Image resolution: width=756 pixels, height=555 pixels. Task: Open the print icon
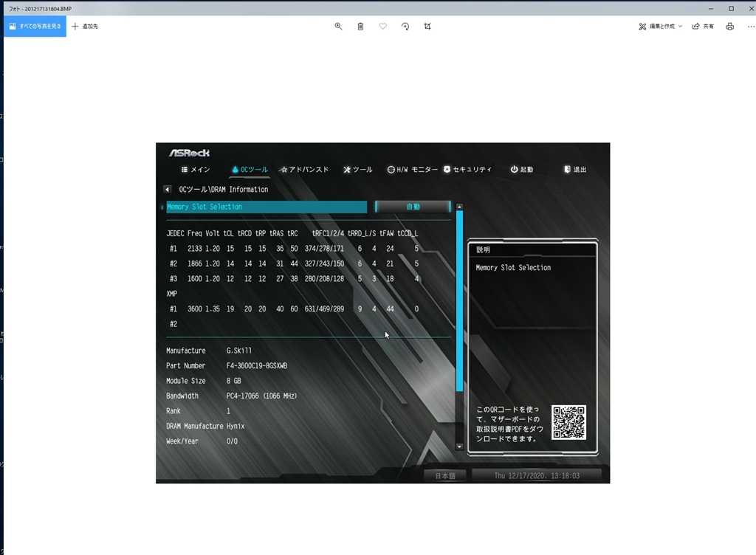730,27
